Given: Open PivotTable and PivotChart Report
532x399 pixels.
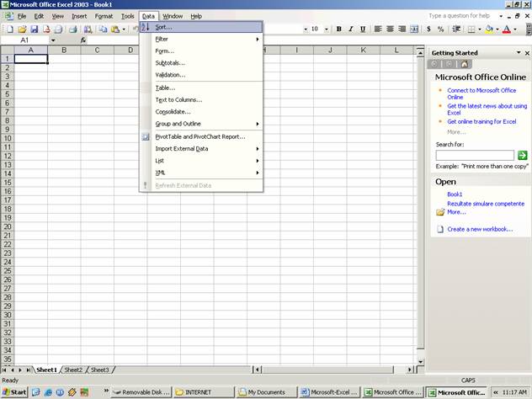Looking at the screenshot, I should [201, 136].
